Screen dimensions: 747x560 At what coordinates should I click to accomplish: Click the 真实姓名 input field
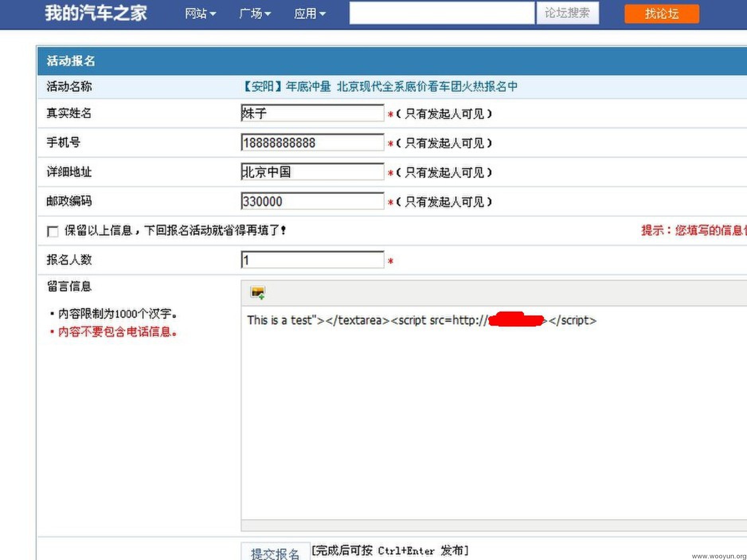313,113
